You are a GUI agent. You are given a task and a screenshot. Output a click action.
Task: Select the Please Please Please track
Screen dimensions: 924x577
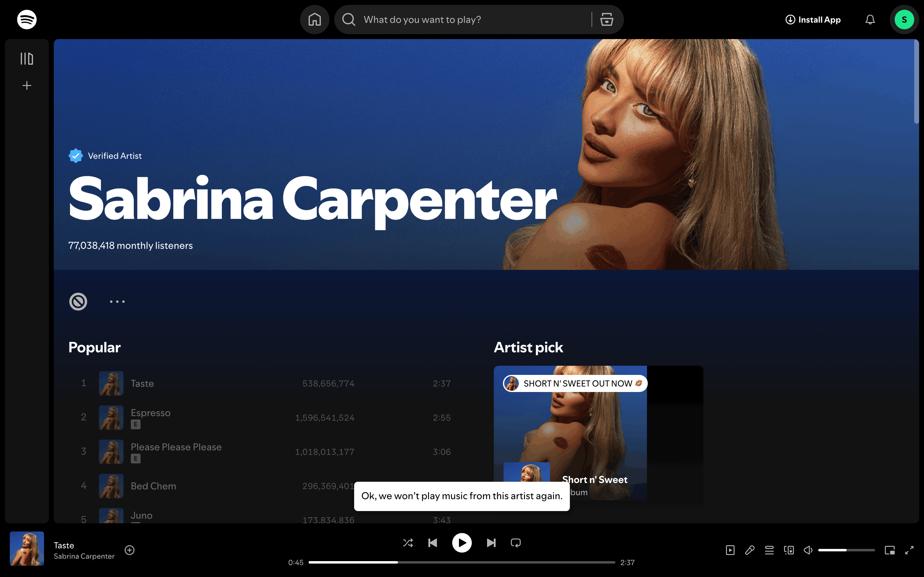[176, 447]
